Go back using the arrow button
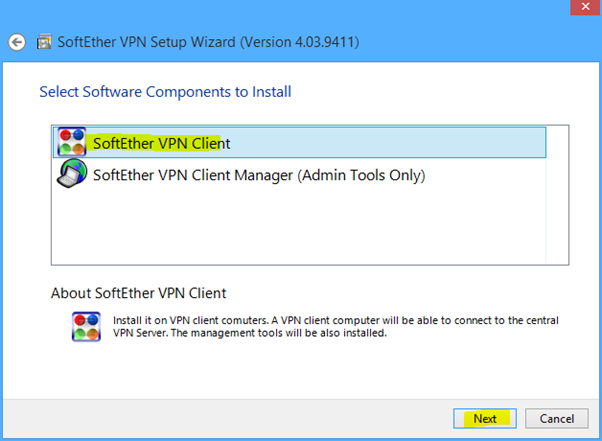This screenshot has height=441, width=602. click(x=17, y=42)
